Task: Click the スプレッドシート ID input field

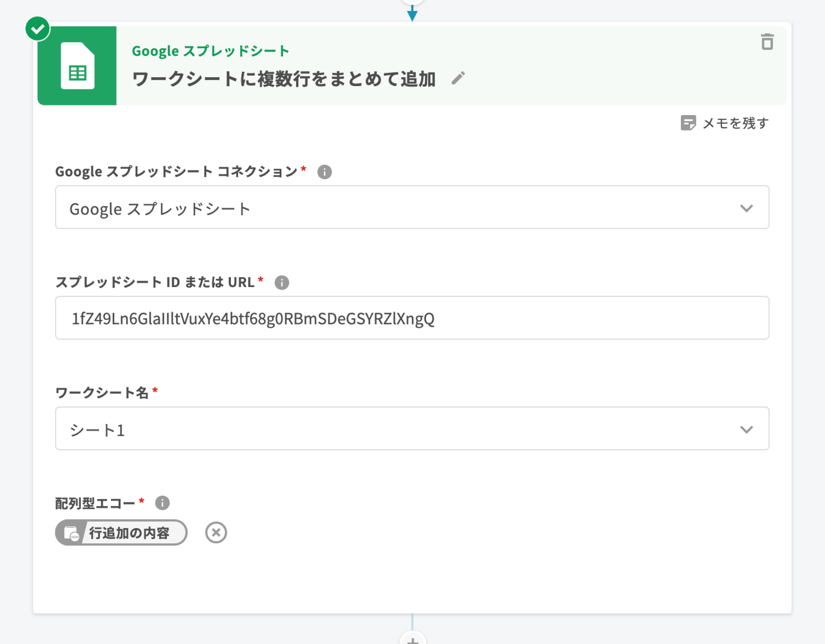Action: 412,318
